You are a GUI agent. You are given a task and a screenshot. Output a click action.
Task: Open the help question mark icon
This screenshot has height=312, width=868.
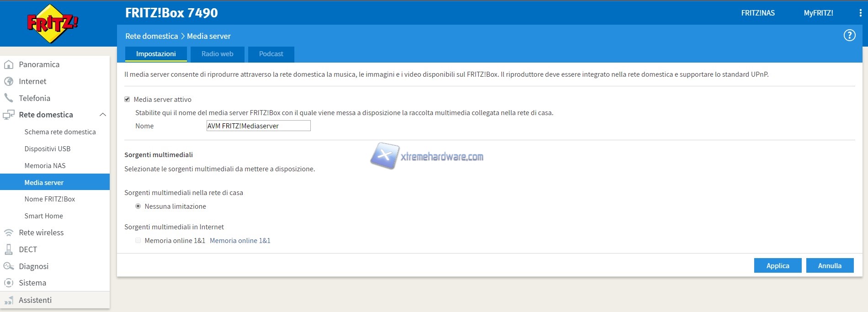(x=849, y=36)
